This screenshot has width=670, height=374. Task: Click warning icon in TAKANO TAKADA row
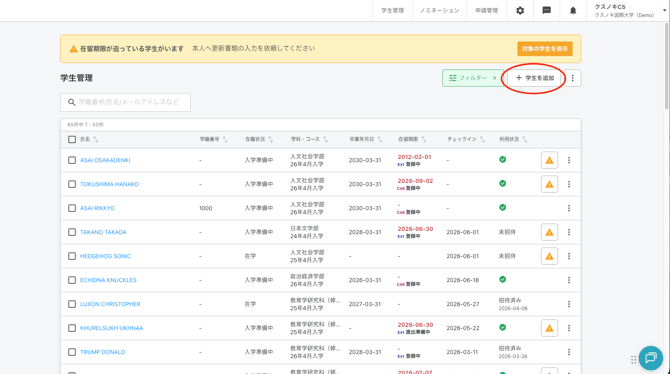point(549,232)
